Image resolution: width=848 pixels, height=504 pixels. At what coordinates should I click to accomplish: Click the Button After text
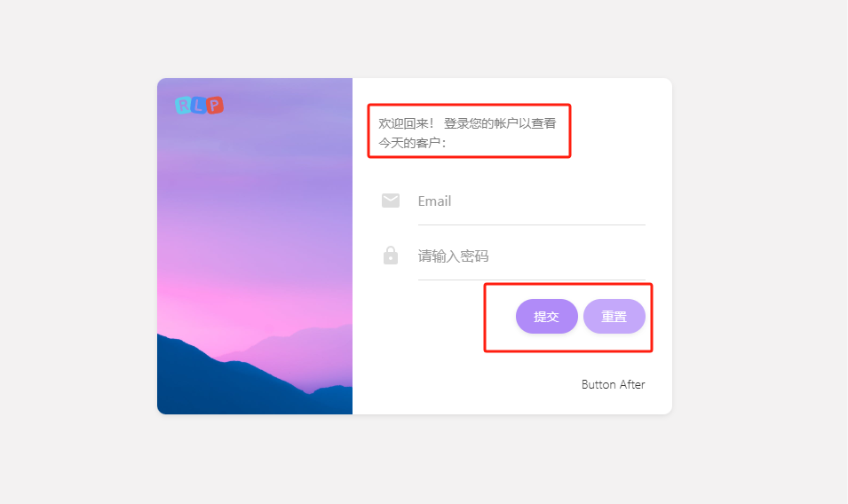pyautogui.click(x=613, y=384)
